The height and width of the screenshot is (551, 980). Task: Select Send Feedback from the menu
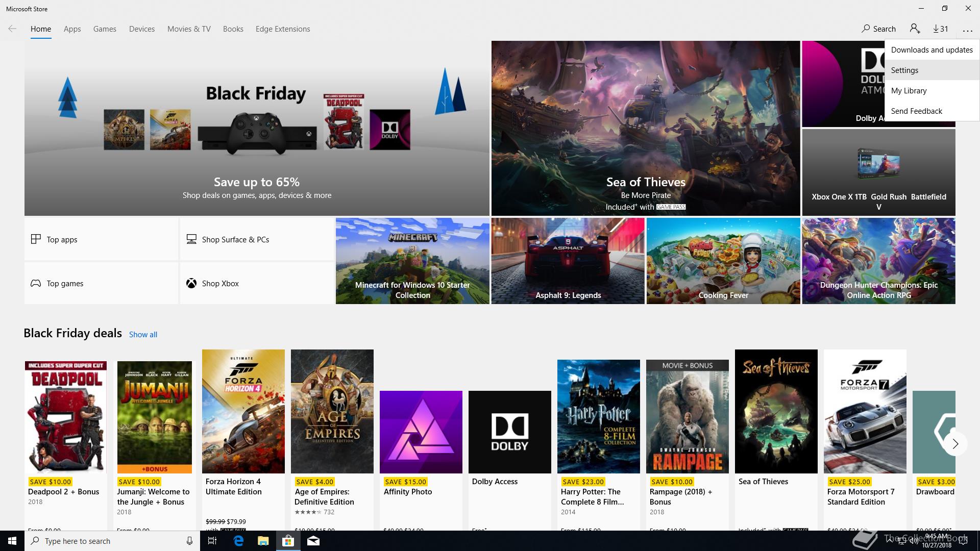[x=932, y=111]
